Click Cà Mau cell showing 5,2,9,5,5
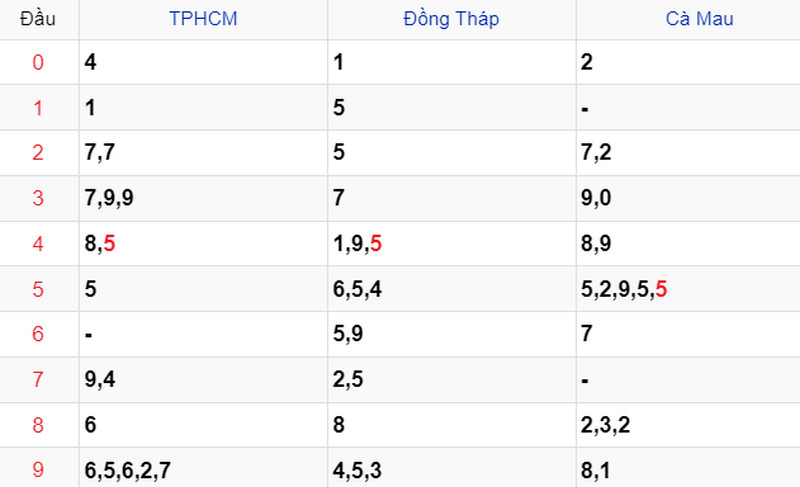This screenshot has height=487, width=800. pos(688,289)
